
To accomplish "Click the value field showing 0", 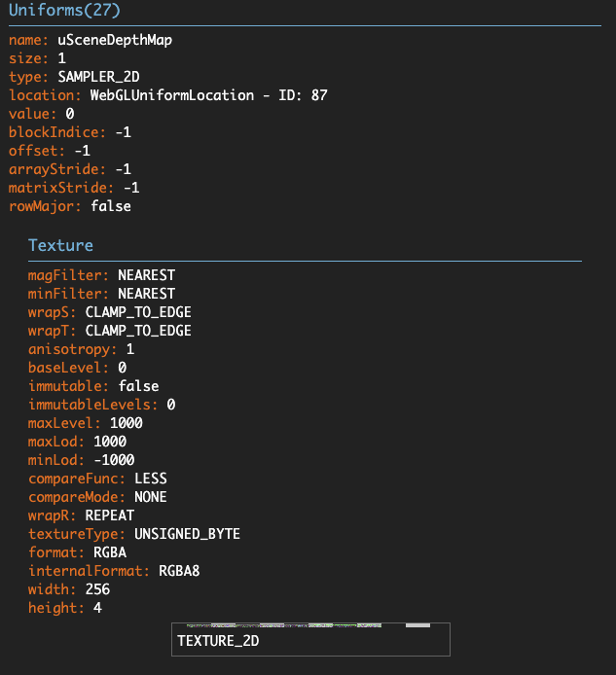I will [70, 114].
